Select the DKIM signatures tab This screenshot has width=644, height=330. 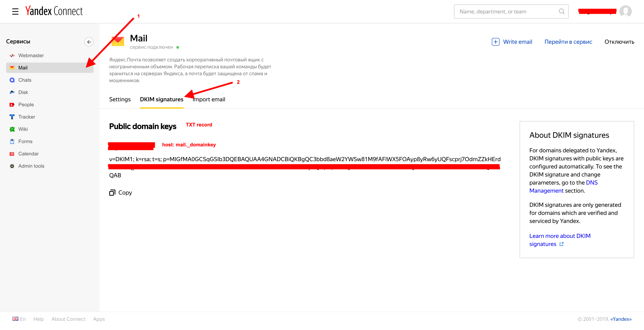(x=162, y=99)
